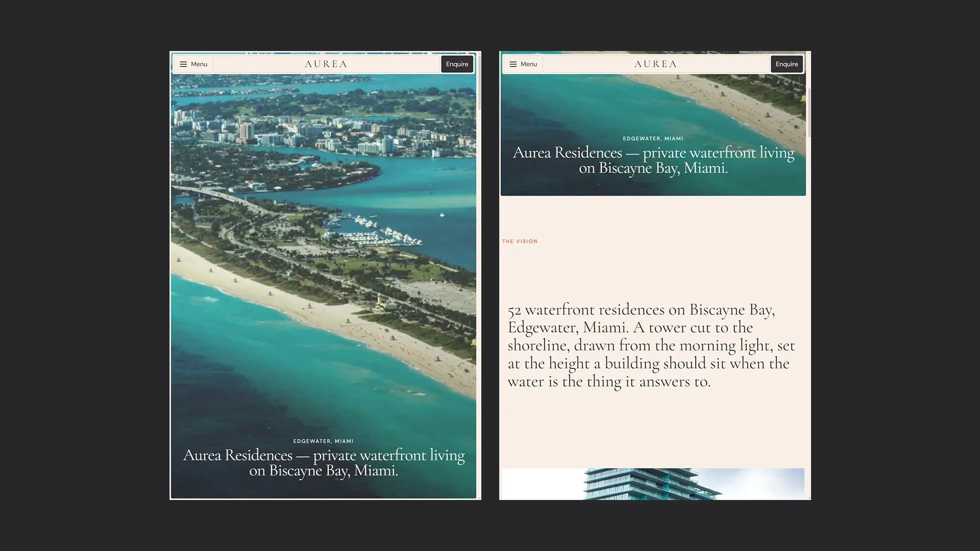Image resolution: width=980 pixels, height=551 pixels.
Task: Click the 'Menu' text in the right header
Action: tap(529, 64)
